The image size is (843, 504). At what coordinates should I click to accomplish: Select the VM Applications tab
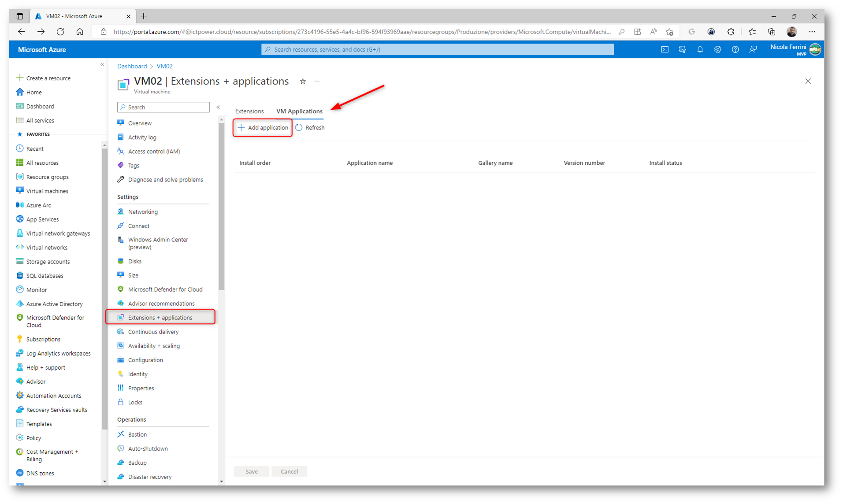299,111
